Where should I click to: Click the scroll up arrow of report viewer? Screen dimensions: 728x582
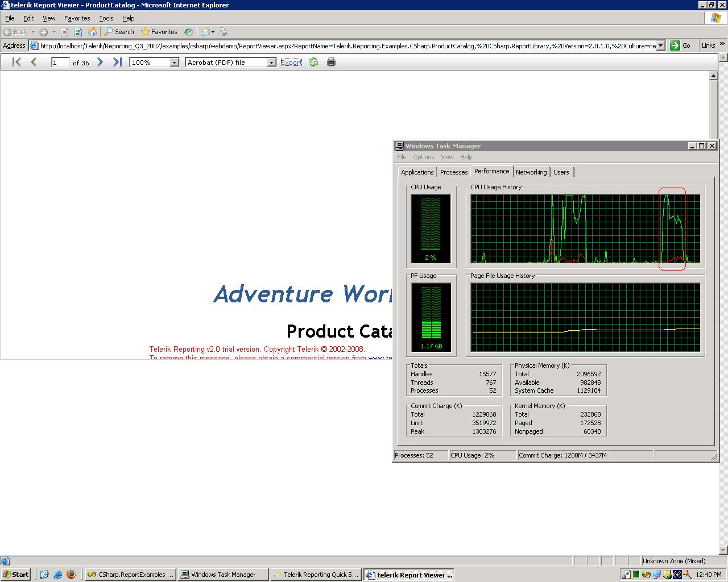713,76
